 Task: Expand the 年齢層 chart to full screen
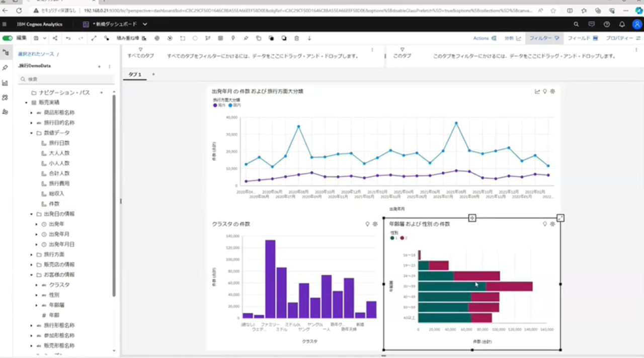click(560, 218)
